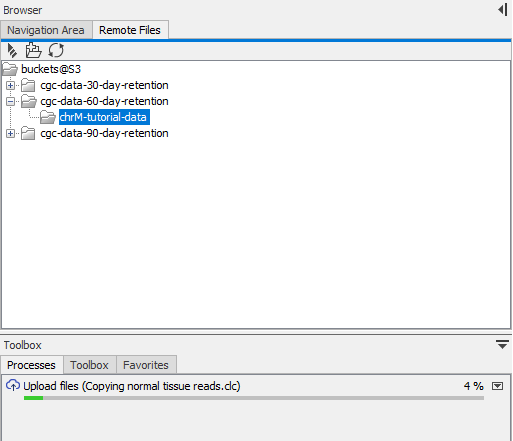Open the Processes tab

point(31,365)
